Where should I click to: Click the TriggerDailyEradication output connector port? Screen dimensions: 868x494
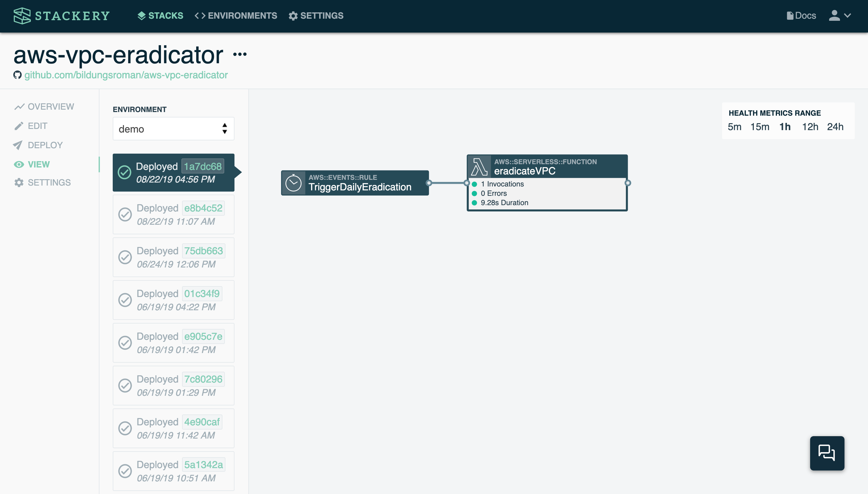click(x=429, y=183)
